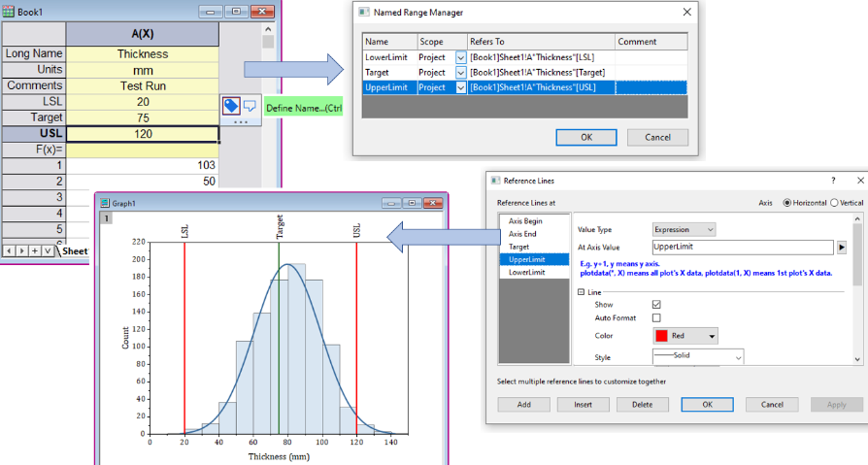Screen dimensions: 868x465
Task: Click OK in Named Range Manager
Action: [x=585, y=137]
